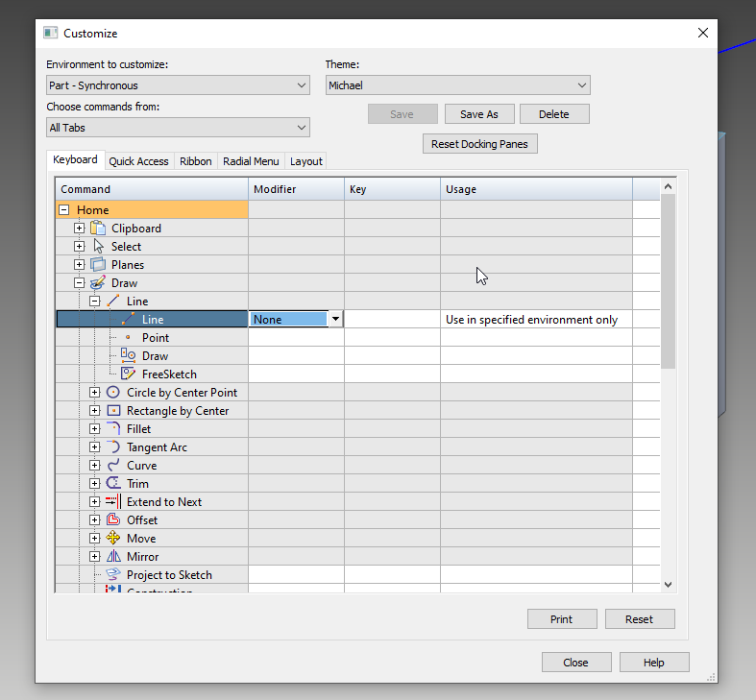
Task: Expand Circle by Center Point group
Action: [95, 392]
